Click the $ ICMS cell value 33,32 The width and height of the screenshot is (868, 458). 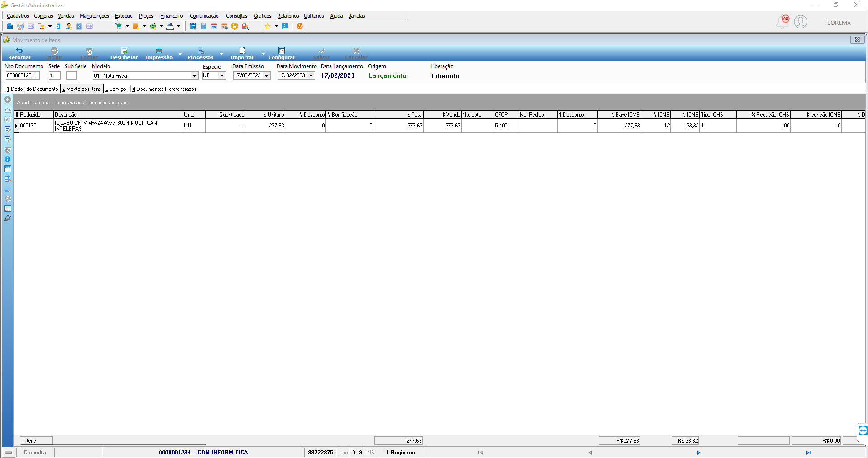[685, 126]
